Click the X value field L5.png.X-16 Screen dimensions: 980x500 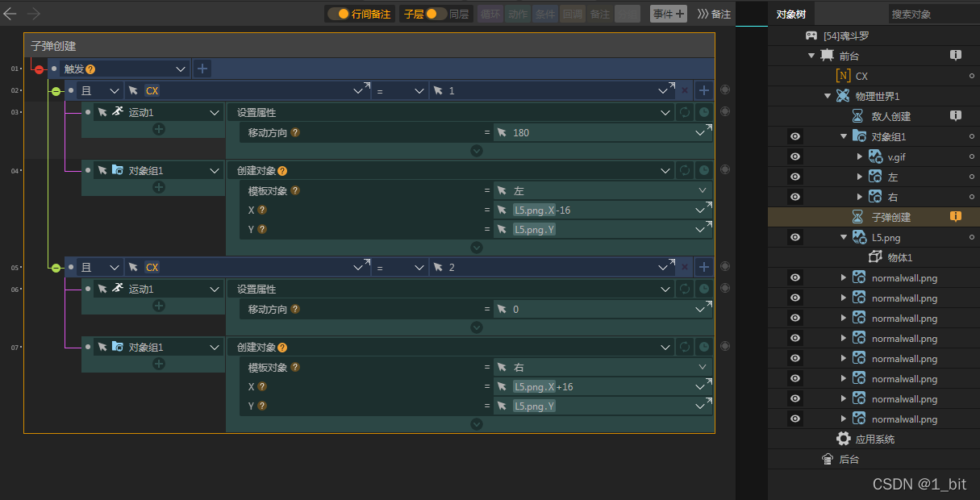603,210
